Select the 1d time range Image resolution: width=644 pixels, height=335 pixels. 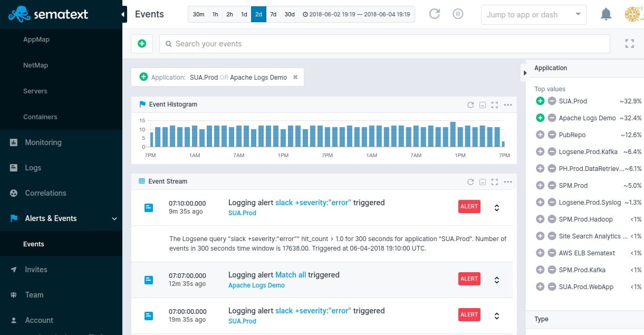(x=244, y=14)
